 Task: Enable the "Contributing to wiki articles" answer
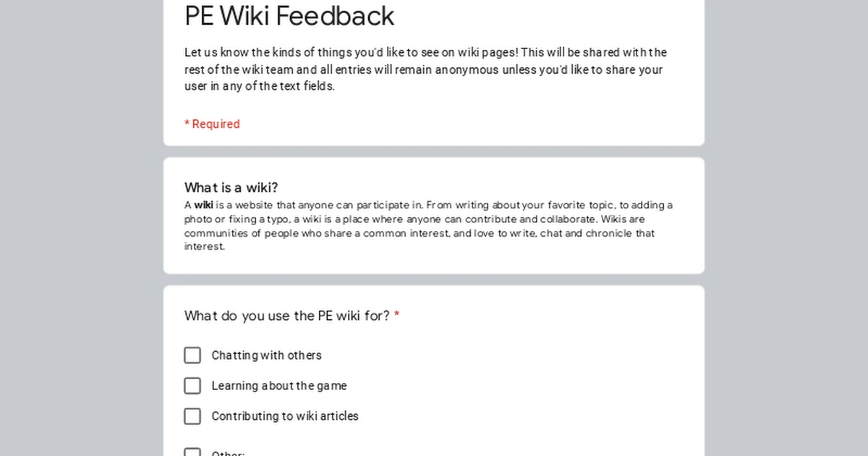pyautogui.click(x=192, y=416)
